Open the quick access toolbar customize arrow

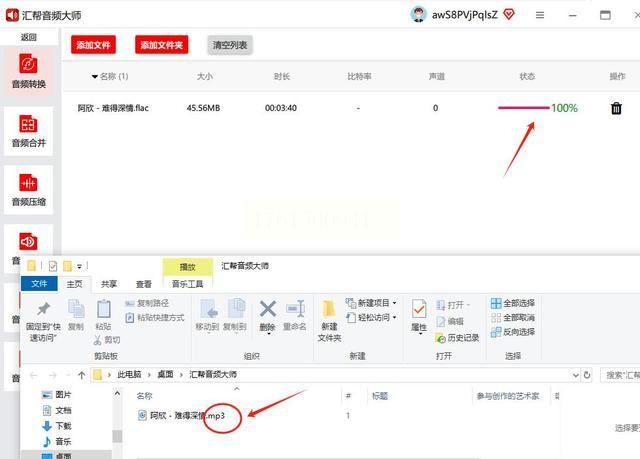pos(79,266)
